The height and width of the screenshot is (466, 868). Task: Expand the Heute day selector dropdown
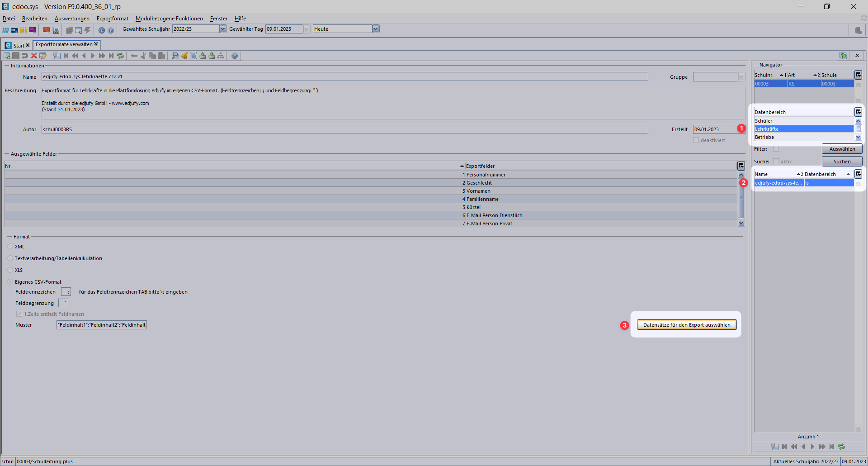click(x=375, y=29)
